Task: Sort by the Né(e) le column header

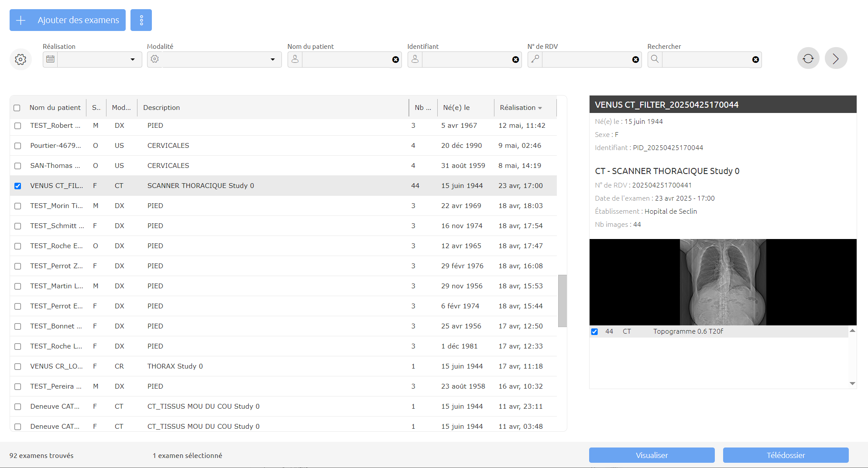Action: click(456, 108)
